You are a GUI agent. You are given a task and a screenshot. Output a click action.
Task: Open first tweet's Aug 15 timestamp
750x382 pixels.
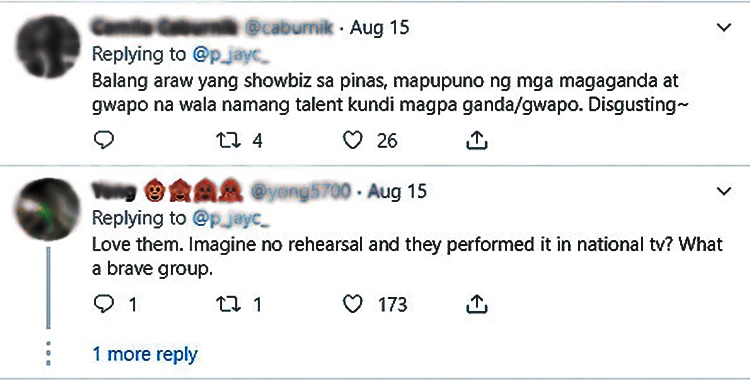(x=380, y=28)
